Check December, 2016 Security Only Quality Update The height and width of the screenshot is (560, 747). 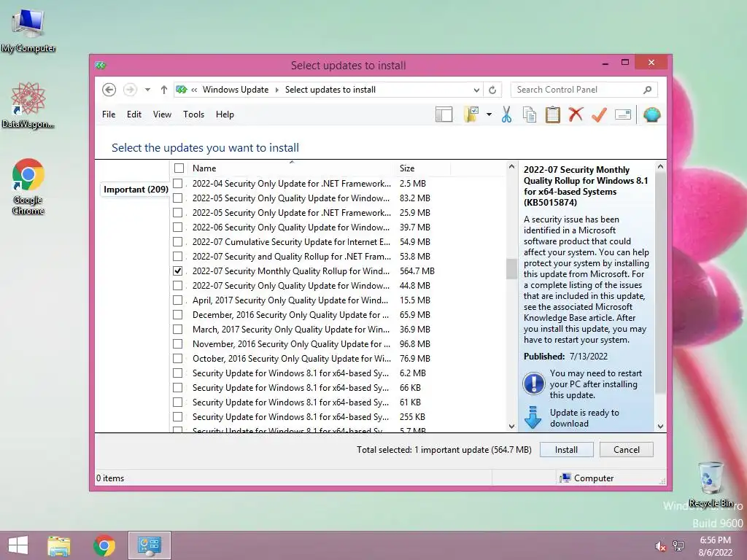pos(178,315)
